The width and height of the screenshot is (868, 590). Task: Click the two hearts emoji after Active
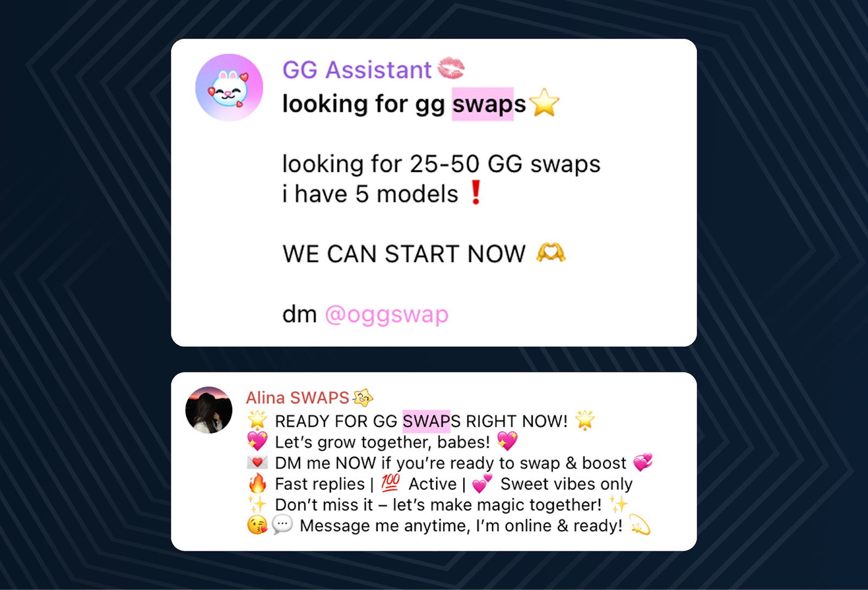482,483
